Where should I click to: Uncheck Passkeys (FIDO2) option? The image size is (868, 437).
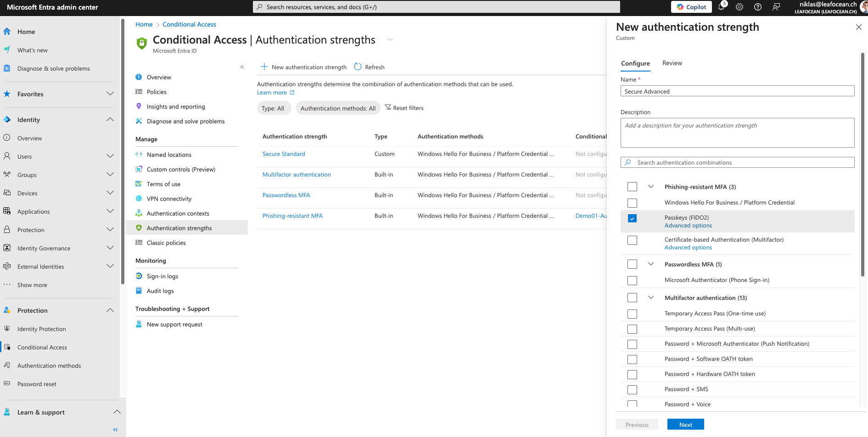pyautogui.click(x=632, y=218)
